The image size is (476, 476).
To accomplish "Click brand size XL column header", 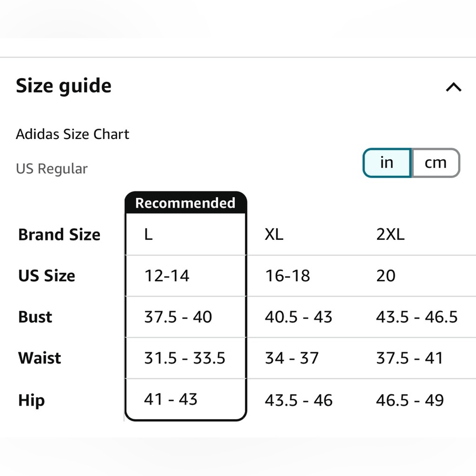I will click(x=274, y=235).
